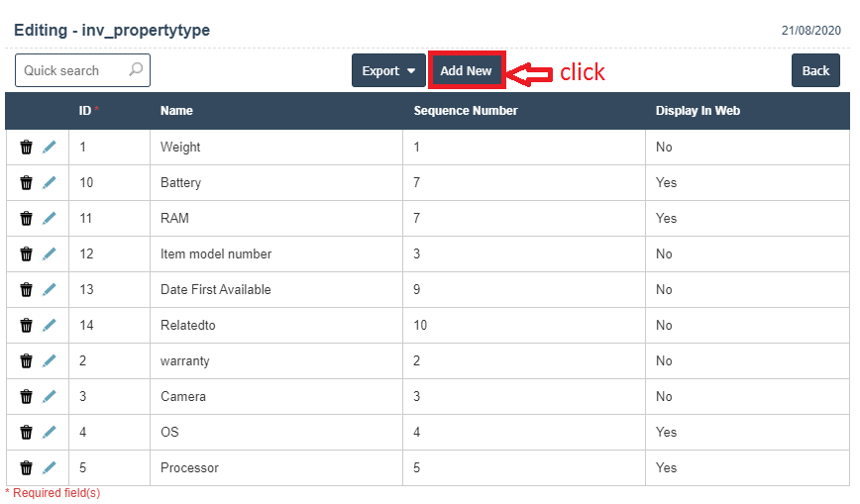Delete the Date First Available row
The height and width of the screenshot is (504, 860).
(x=27, y=290)
